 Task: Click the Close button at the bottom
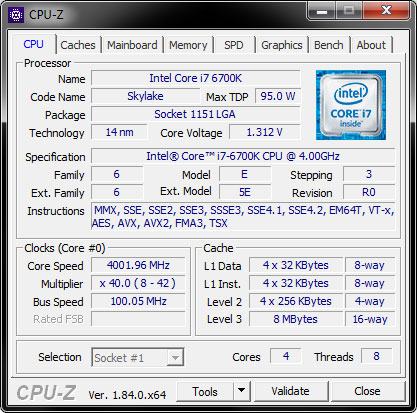[x=367, y=391]
